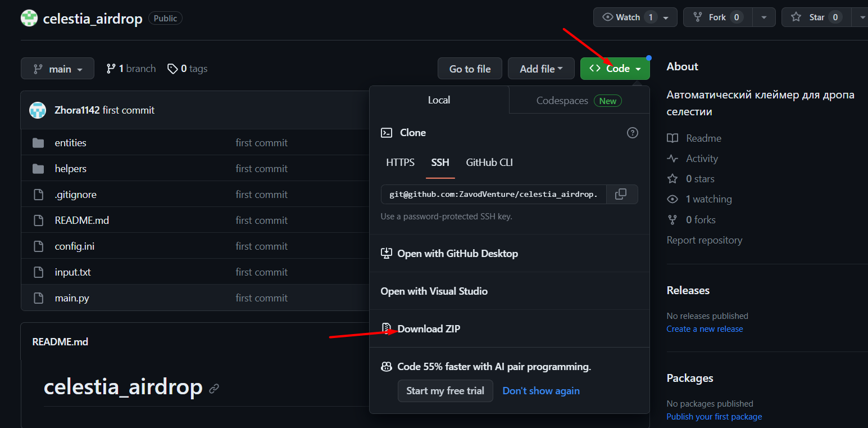Follow the Create a new release link
The image size is (868, 428).
pos(705,328)
